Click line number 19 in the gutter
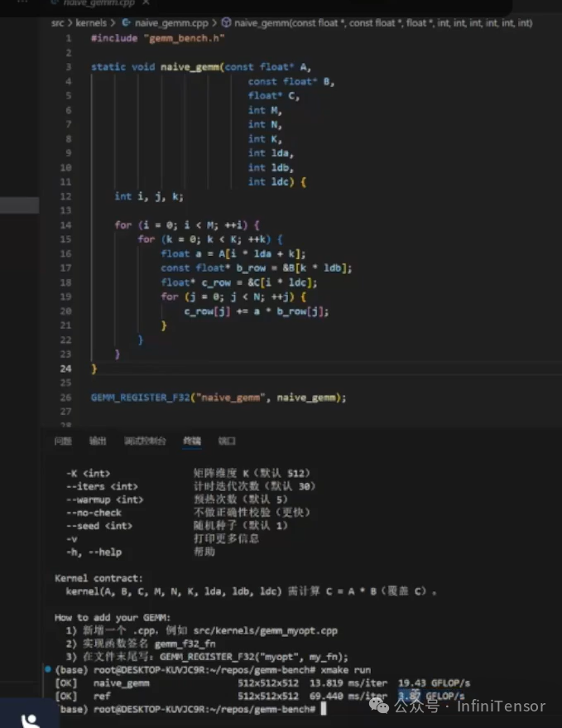 point(66,297)
